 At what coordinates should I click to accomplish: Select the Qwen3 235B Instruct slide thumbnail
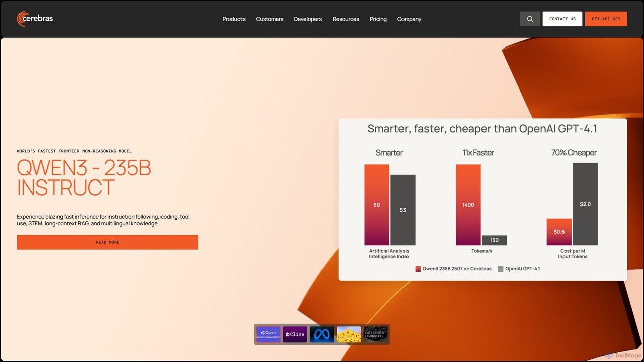tap(268, 334)
